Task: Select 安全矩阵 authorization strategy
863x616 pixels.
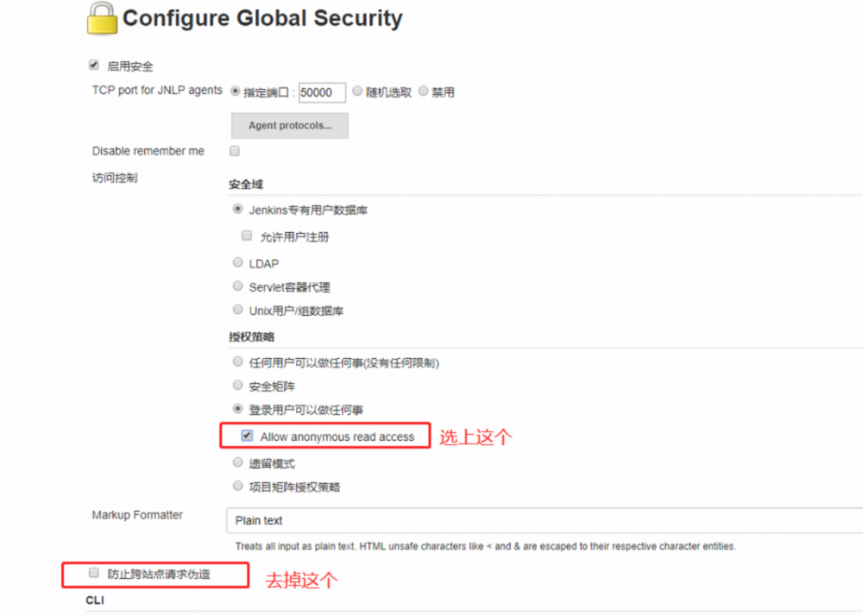Action: click(238, 386)
